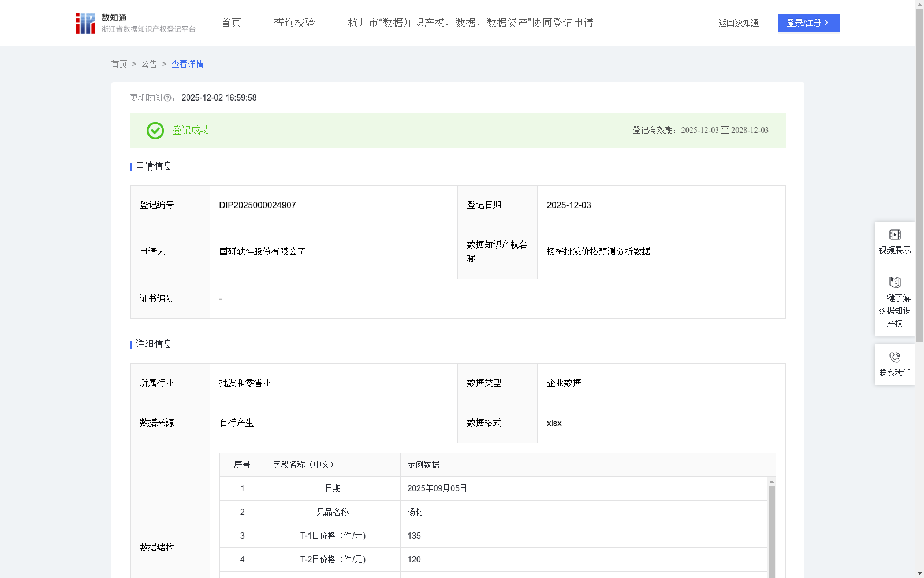
Task: Click the phone icon above 联系我们
Action: point(895,357)
